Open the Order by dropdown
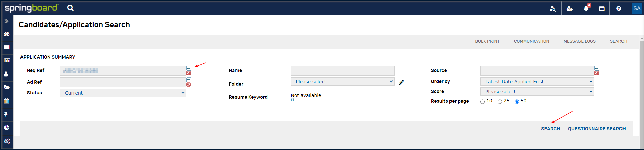This screenshot has height=150, width=644. click(537, 82)
